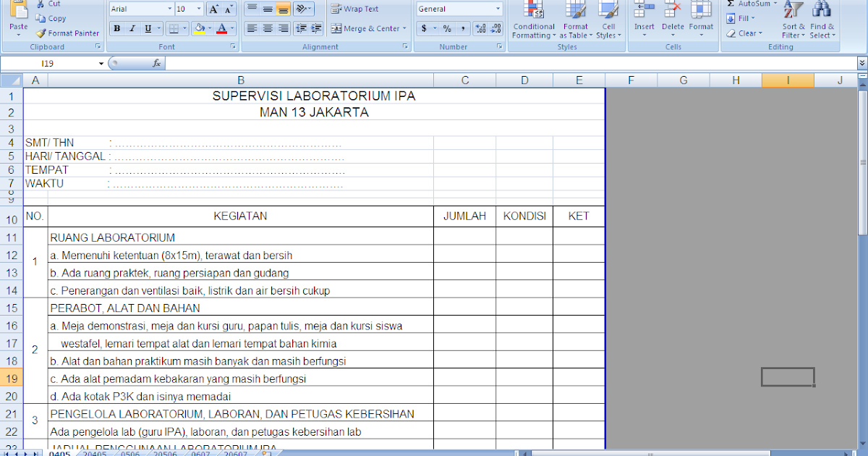Image resolution: width=868 pixels, height=456 pixels.
Task: Toggle bold formatting in the Font group
Action: pos(116,28)
